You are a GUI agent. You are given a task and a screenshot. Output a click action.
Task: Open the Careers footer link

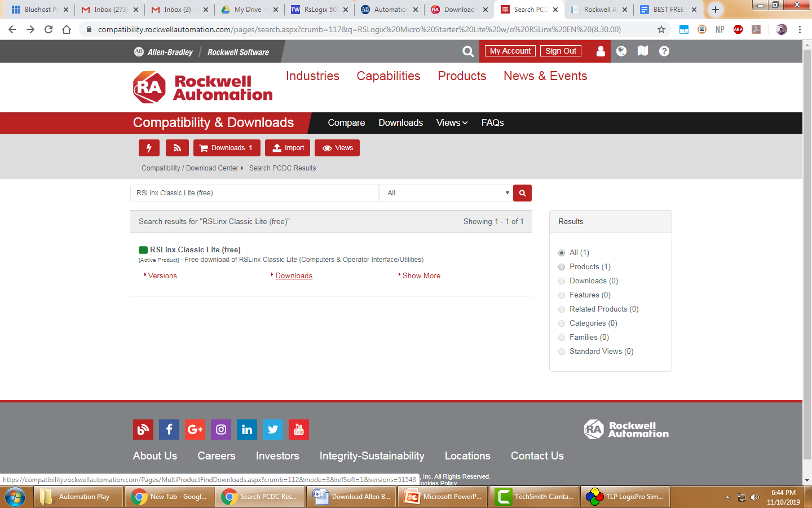coord(217,456)
